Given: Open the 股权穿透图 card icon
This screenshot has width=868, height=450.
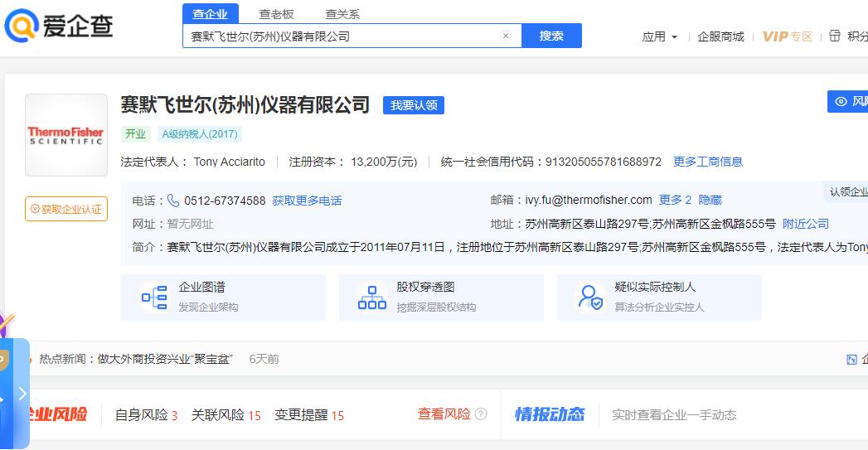Looking at the screenshot, I should (x=372, y=298).
